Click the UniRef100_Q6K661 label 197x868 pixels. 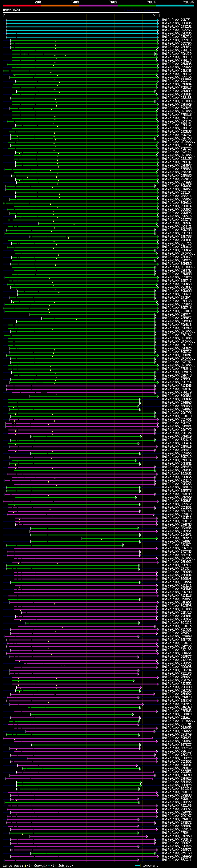(177, 653)
